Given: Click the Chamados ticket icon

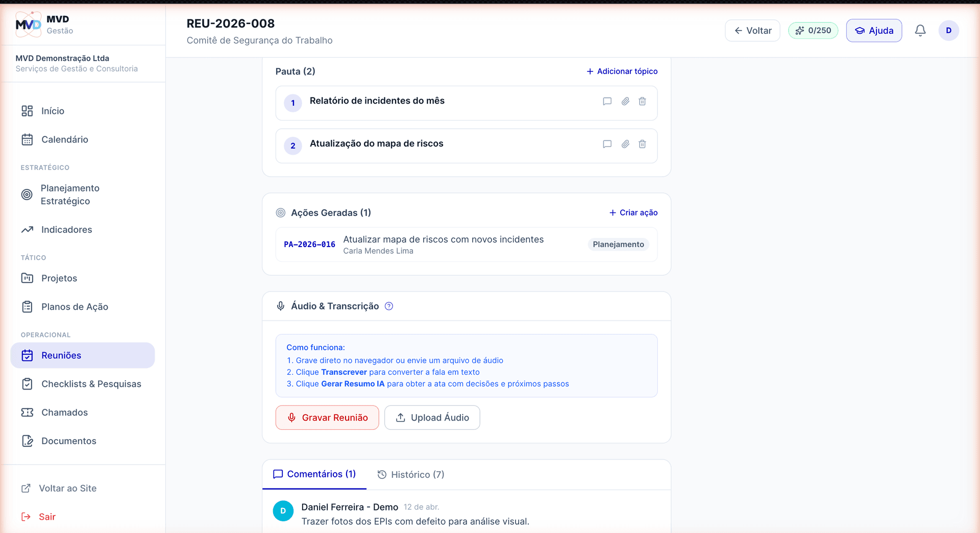Looking at the screenshot, I should click(x=27, y=413).
